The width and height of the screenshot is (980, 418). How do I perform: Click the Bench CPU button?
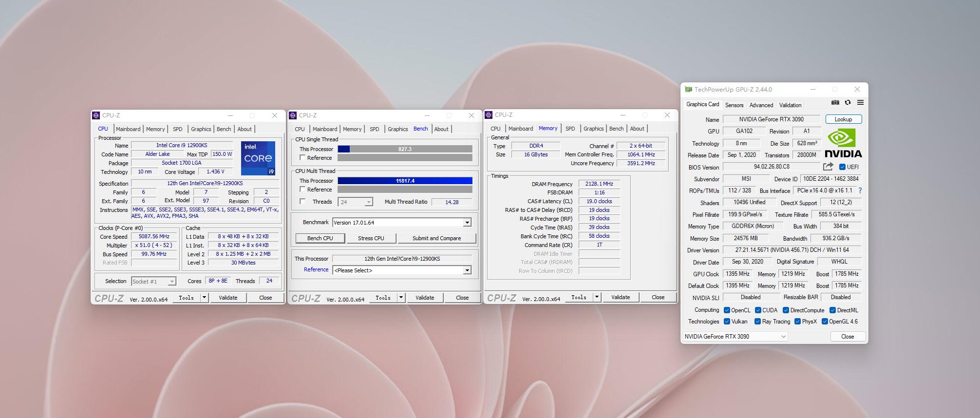pyautogui.click(x=320, y=238)
